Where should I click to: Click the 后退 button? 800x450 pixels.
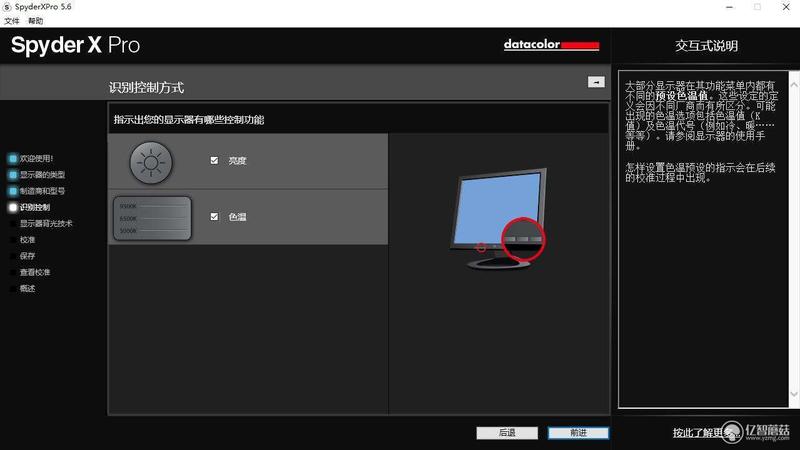click(507, 433)
